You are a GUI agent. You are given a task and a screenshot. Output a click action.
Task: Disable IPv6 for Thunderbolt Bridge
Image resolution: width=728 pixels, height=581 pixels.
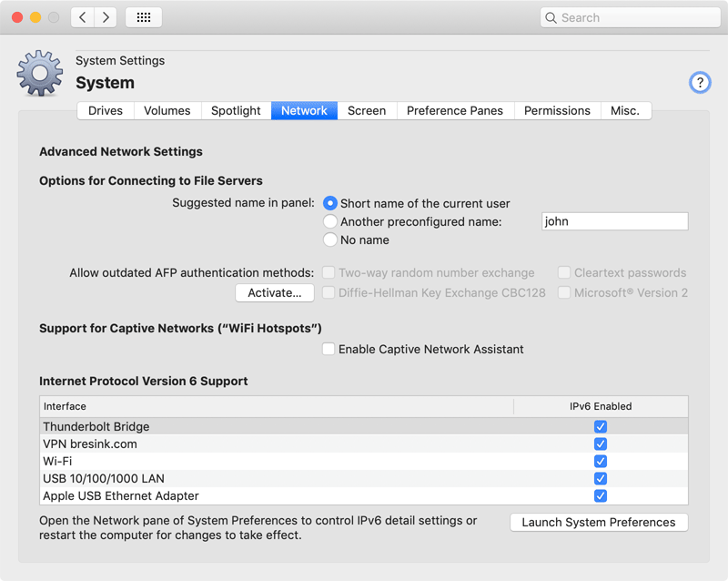(601, 426)
